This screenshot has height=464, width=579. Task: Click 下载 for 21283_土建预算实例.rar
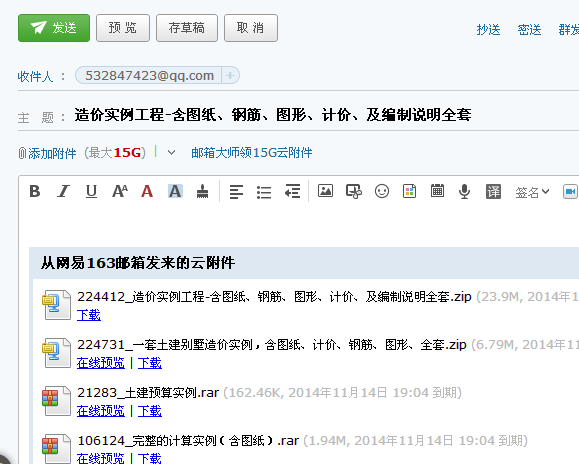pyautogui.click(x=150, y=411)
